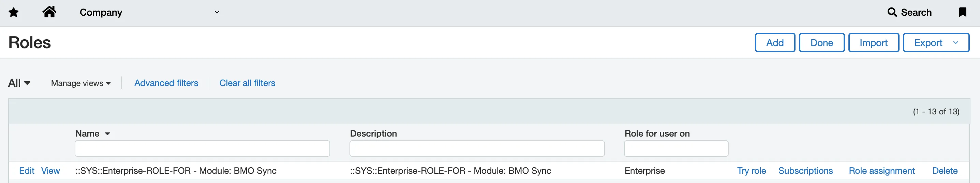Click the Done button
The width and height of the screenshot is (980, 183).
[821, 43]
